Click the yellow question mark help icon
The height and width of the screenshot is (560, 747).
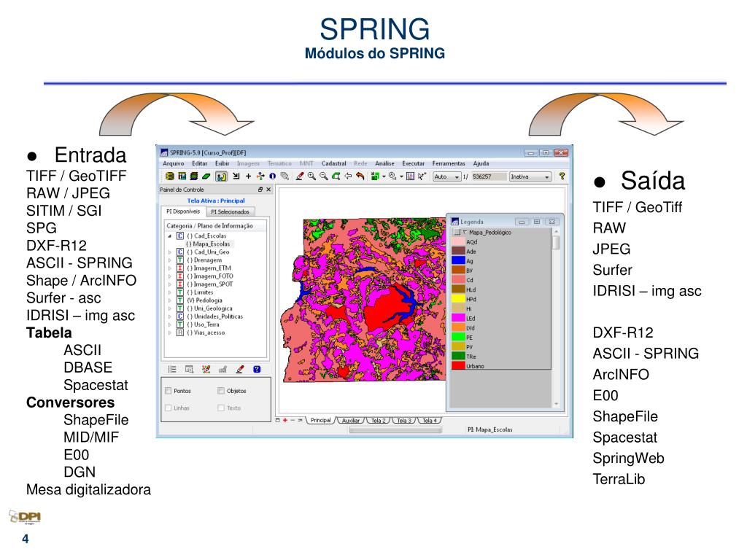tap(562, 176)
